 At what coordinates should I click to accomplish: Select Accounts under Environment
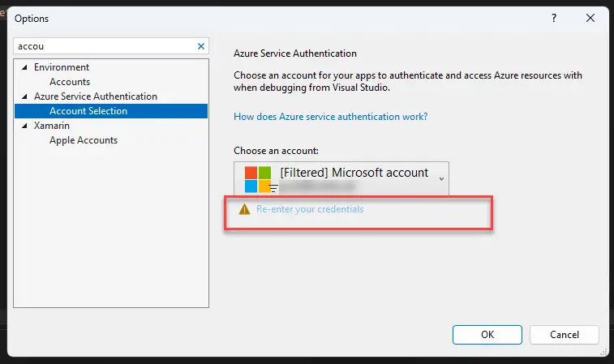(70, 82)
